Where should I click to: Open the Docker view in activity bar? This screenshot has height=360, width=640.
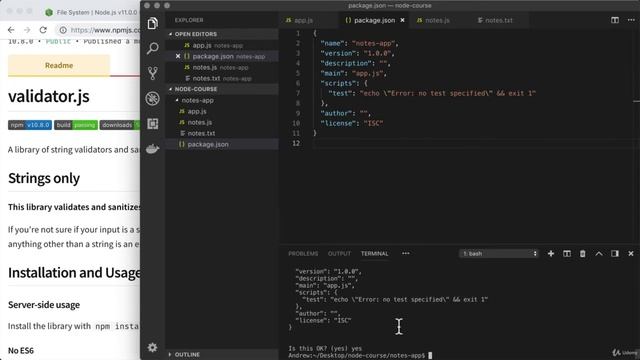153,149
